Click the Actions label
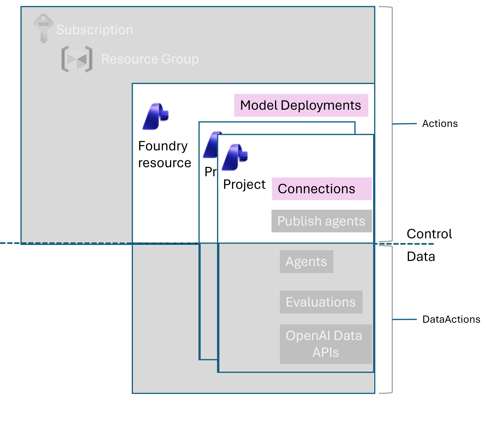 tap(440, 123)
